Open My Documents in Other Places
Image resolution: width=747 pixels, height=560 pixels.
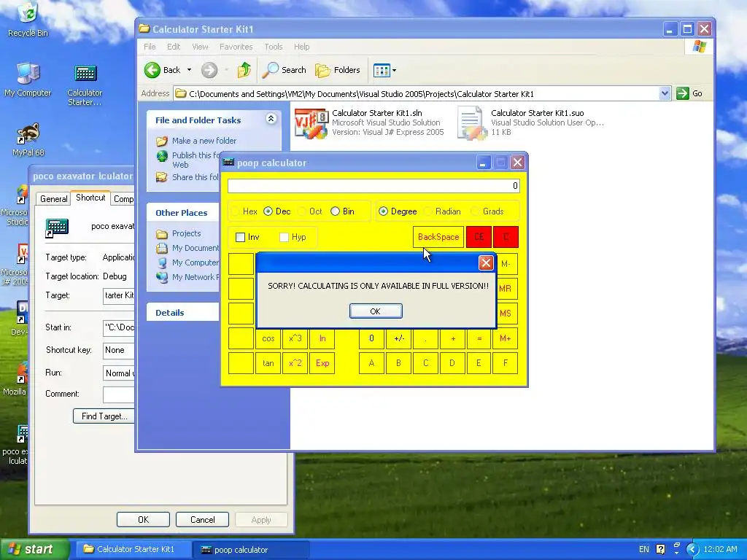pyautogui.click(x=162, y=248)
